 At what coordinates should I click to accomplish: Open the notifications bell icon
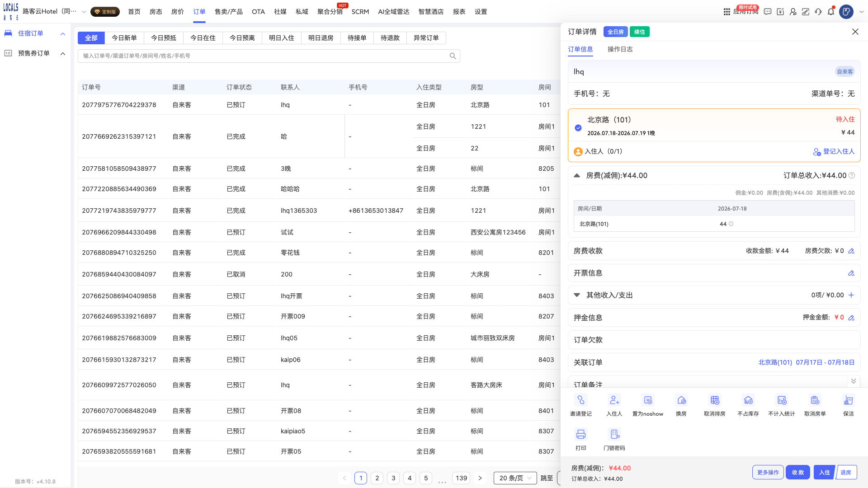831,12
